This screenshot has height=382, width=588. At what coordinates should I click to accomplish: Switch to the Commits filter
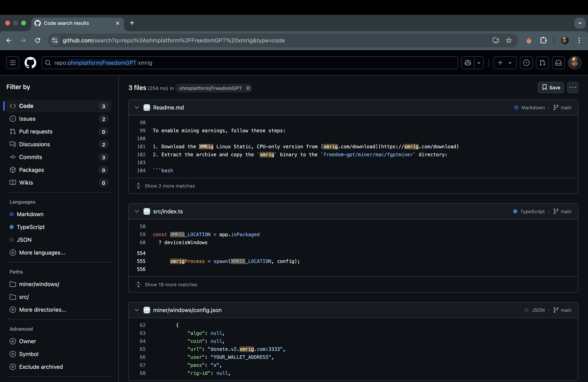click(x=30, y=157)
